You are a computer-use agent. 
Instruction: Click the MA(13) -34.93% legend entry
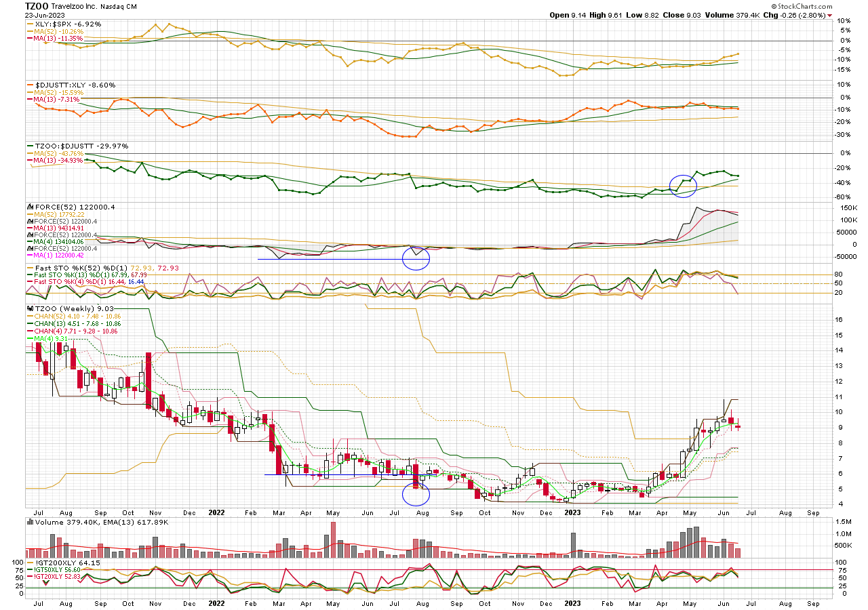[59, 160]
